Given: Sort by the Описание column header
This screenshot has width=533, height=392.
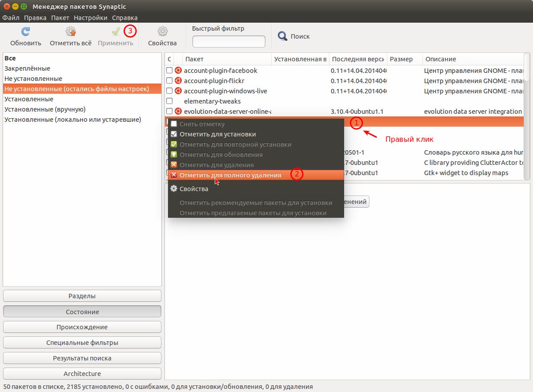Looking at the screenshot, I should (473, 59).
